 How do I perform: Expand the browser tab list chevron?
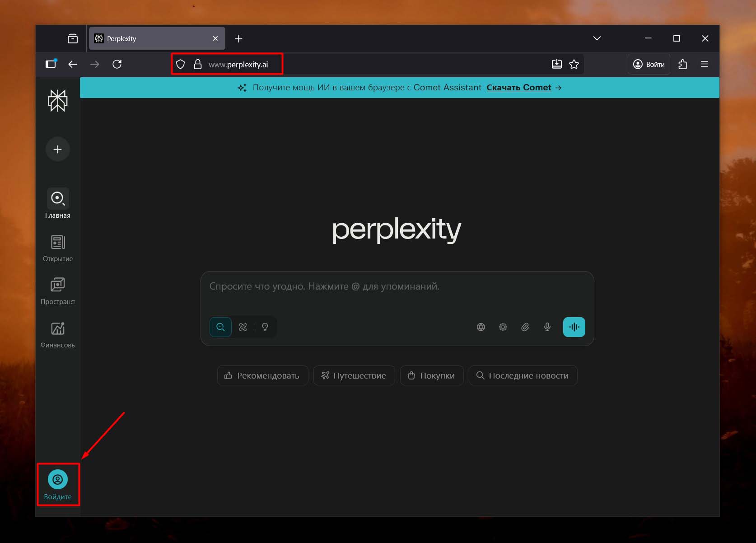(x=597, y=38)
